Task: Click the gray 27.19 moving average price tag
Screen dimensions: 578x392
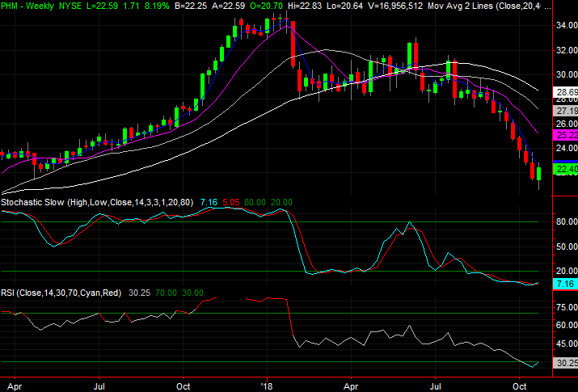Action: (x=566, y=111)
